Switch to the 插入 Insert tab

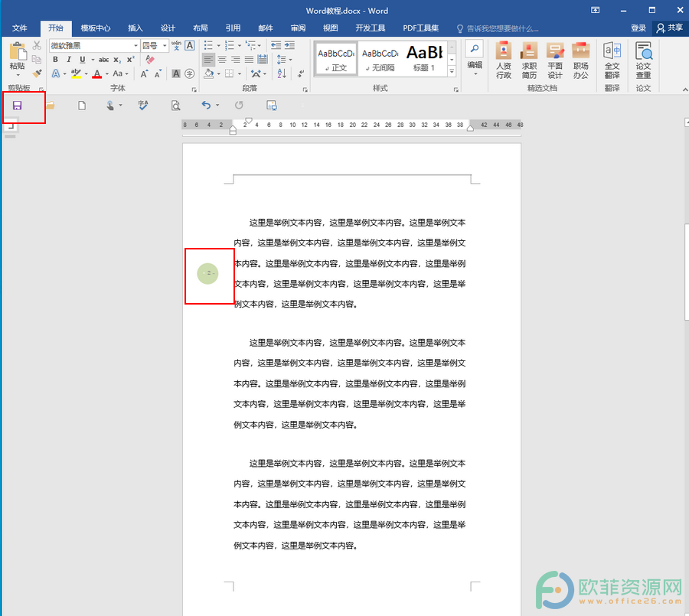pos(136,28)
